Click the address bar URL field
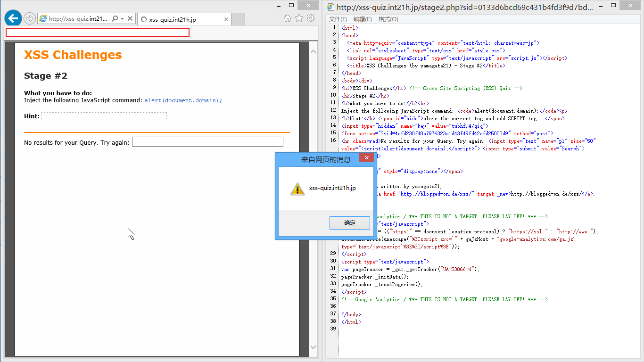This screenshot has width=644, height=362. pyautogui.click(x=79, y=19)
